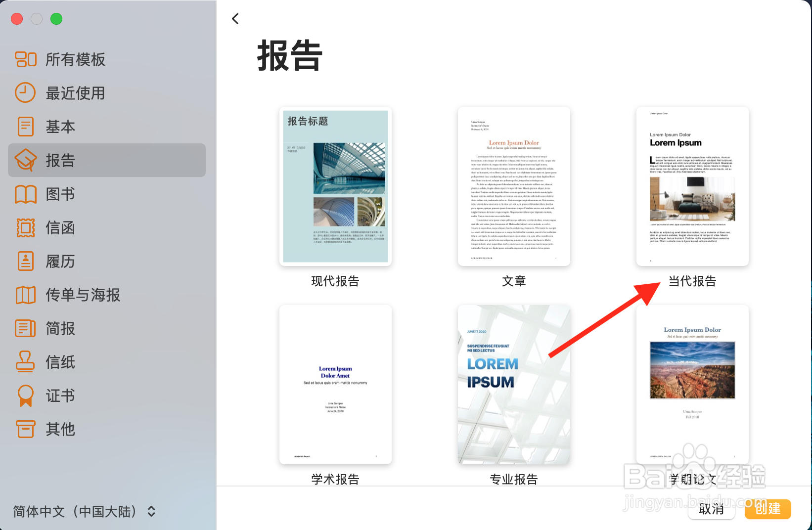
Task: Select the 简报 newsletter icon
Action: tap(25, 328)
